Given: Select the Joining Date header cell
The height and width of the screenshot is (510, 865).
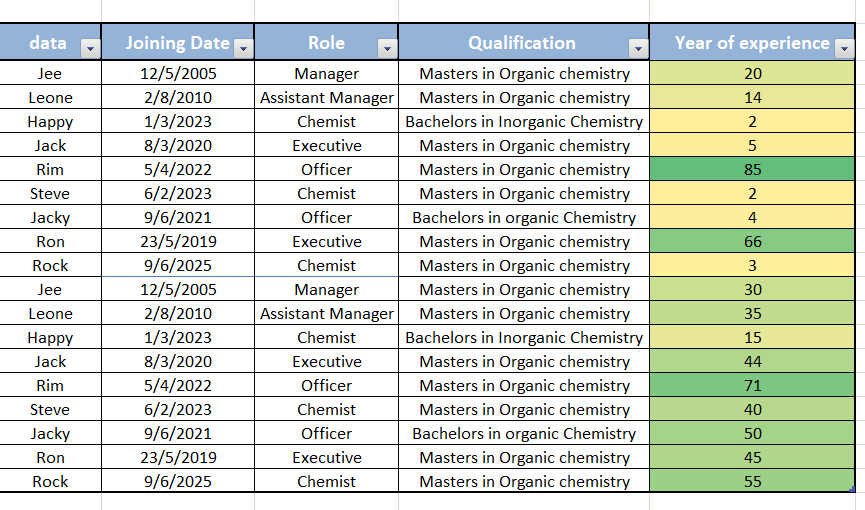Looking at the screenshot, I should click(x=178, y=42).
